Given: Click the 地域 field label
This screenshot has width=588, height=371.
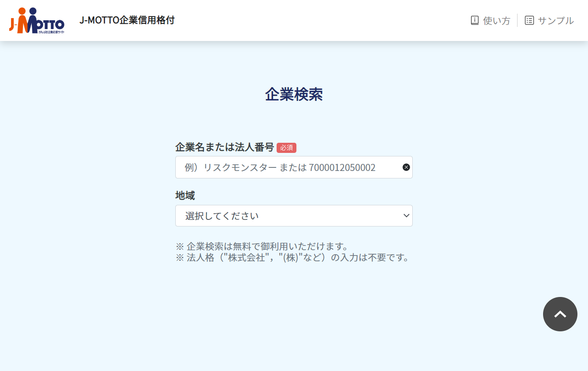Looking at the screenshot, I should 185,195.
